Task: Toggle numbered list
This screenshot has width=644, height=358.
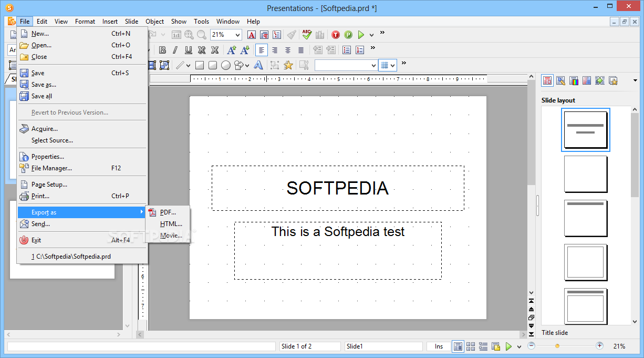Action: [x=360, y=50]
